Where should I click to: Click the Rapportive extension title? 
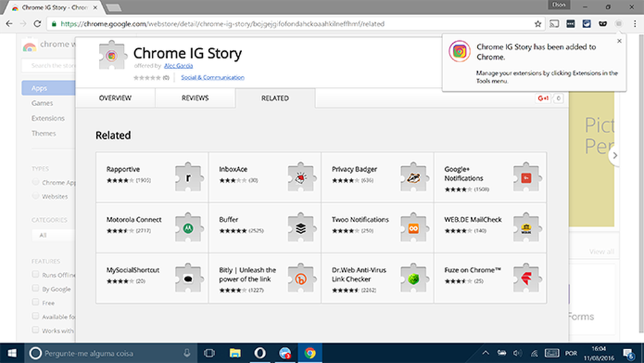point(123,169)
